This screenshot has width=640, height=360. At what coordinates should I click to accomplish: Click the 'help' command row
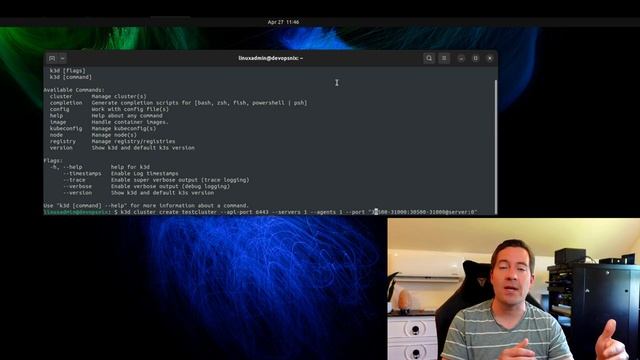pos(106,116)
